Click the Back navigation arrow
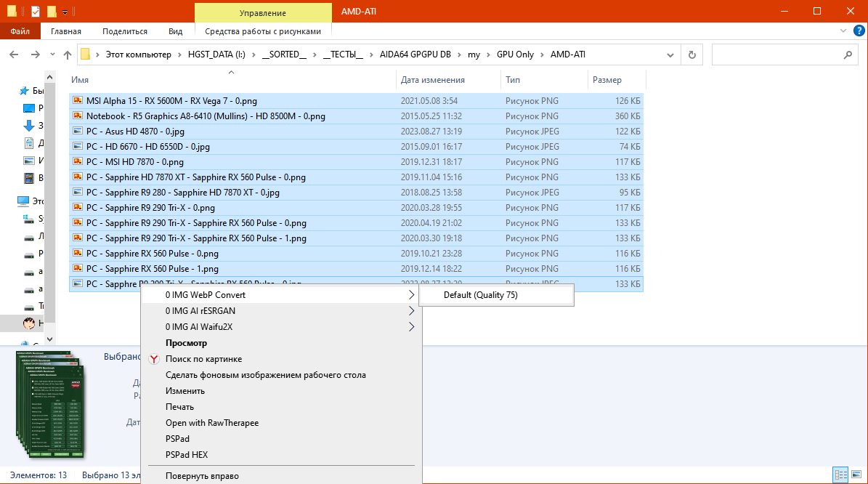868x484 pixels. [x=14, y=55]
